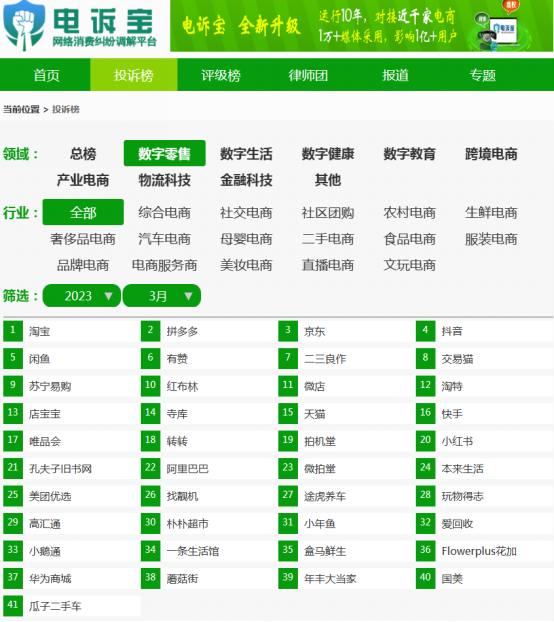Pick the 美妆电商 industry
Screen dimensions: 554x622
click(x=246, y=265)
